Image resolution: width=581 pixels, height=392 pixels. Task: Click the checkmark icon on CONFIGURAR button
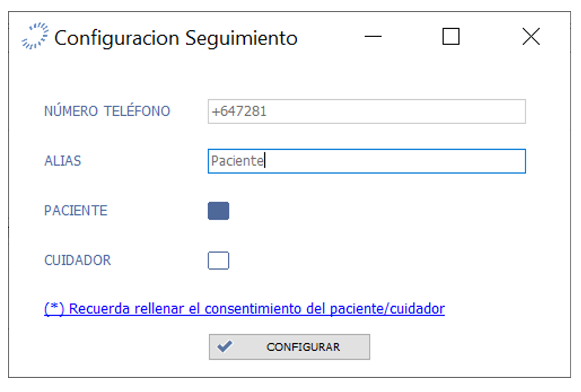click(225, 347)
